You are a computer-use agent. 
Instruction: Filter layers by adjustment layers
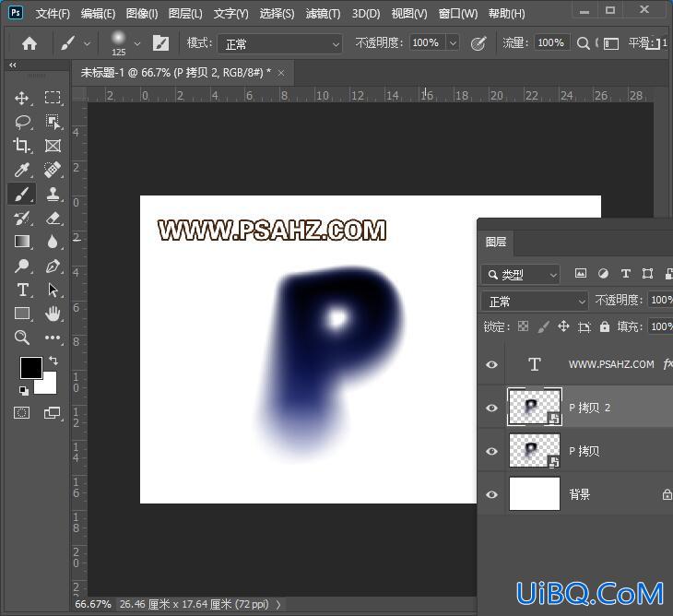(604, 274)
